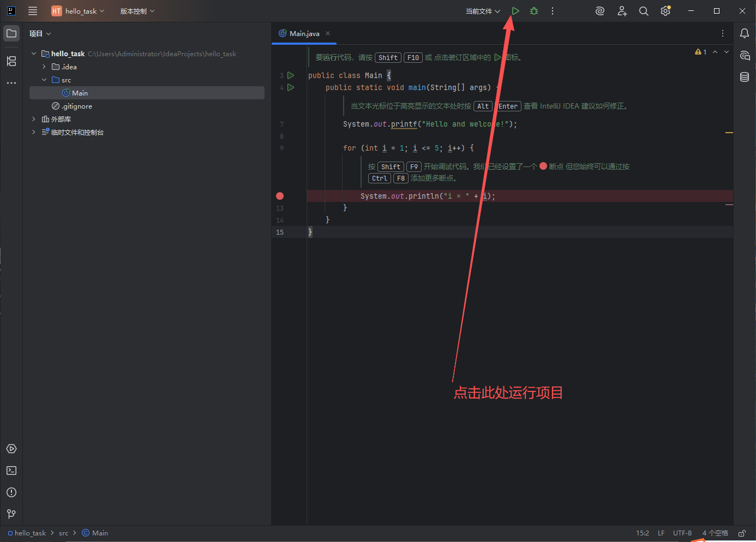Start debugging with the bug icon

tap(534, 11)
